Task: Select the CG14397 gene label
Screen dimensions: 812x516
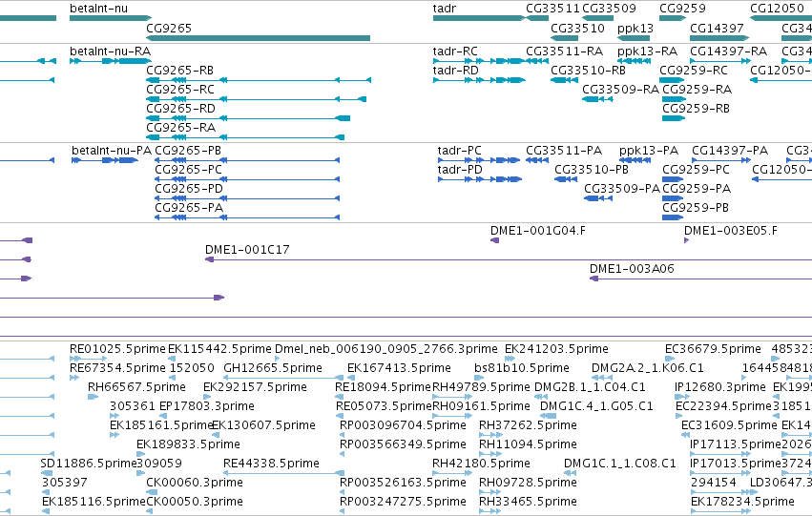Action: tap(717, 29)
